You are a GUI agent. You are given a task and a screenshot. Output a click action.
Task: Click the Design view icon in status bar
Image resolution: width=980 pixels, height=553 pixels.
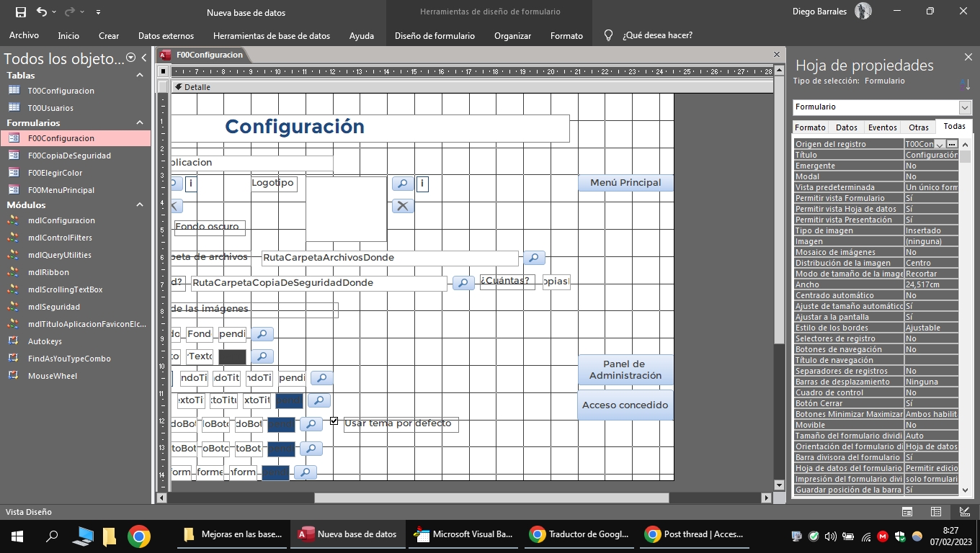pos(964,512)
